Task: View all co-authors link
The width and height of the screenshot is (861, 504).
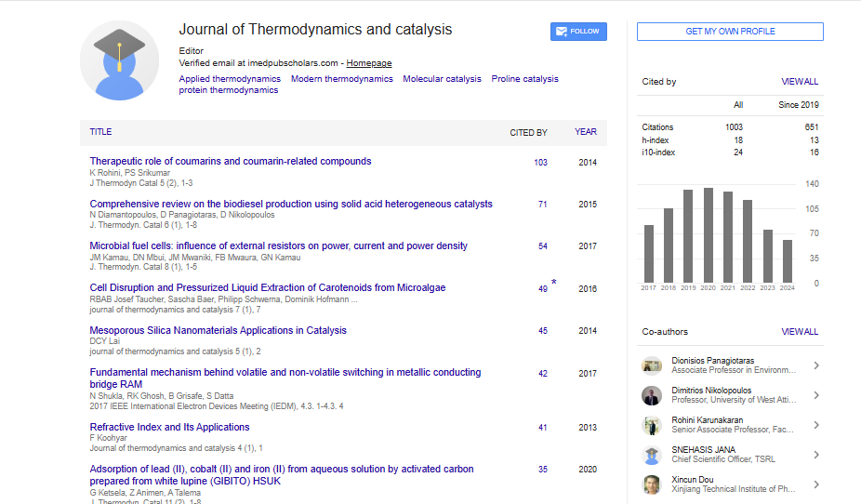Action: 800,332
